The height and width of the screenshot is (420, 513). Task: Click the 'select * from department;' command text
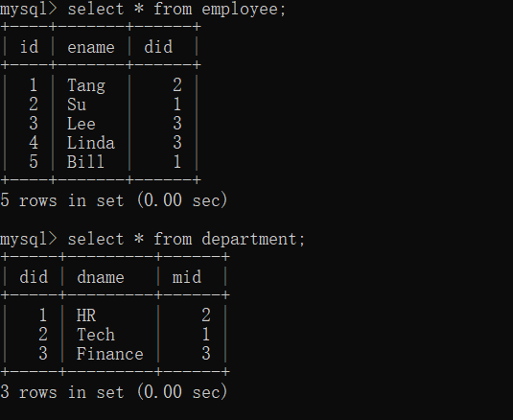[x=186, y=239]
